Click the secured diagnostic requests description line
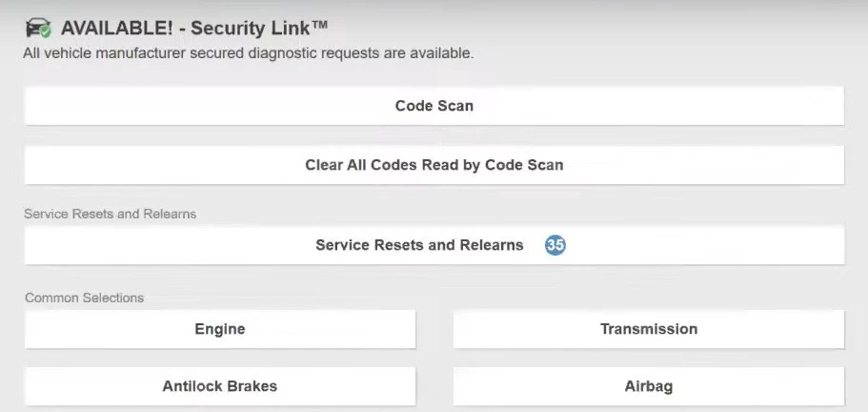 click(248, 53)
